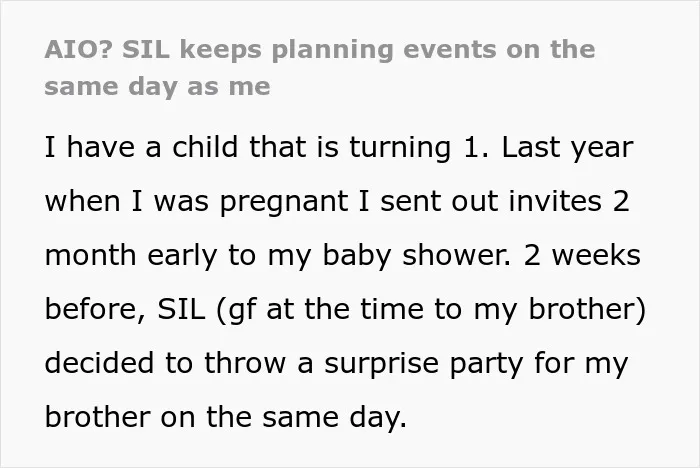This screenshot has height=468, width=700.
Task: Click the title's second line 'same day as me'
Action: coord(158,87)
